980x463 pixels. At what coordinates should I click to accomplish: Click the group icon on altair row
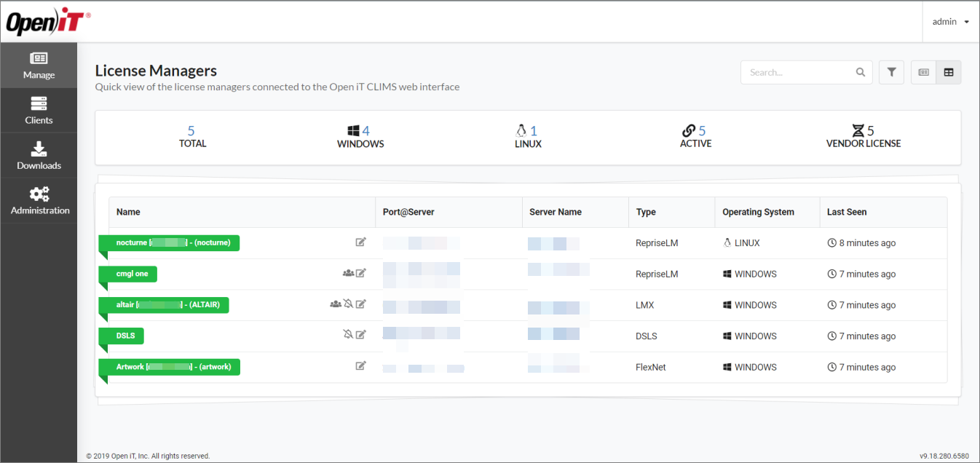coord(335,304)
